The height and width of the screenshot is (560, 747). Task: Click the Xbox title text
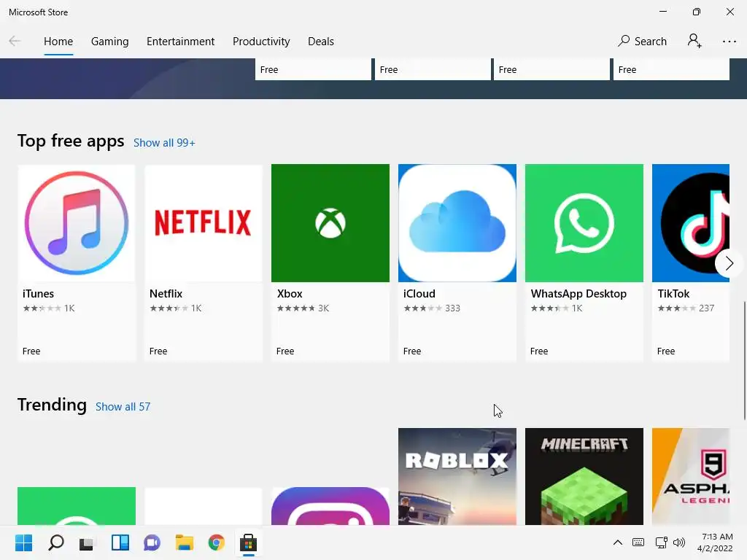tap(290, 294)
